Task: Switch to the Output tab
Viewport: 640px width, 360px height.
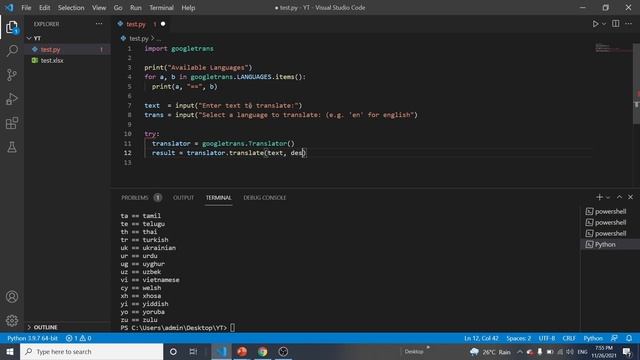Action: [183, 198]
